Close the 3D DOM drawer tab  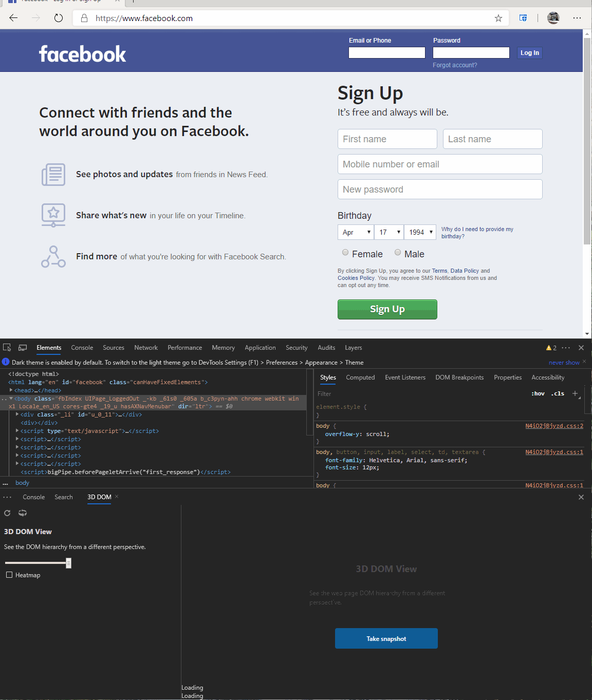point(117,496)
